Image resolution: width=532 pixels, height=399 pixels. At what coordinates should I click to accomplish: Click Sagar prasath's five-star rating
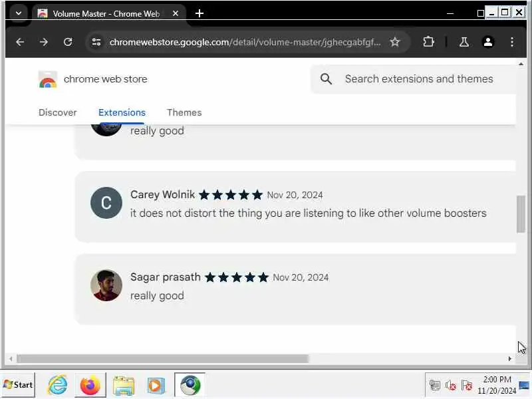point(237,277)
